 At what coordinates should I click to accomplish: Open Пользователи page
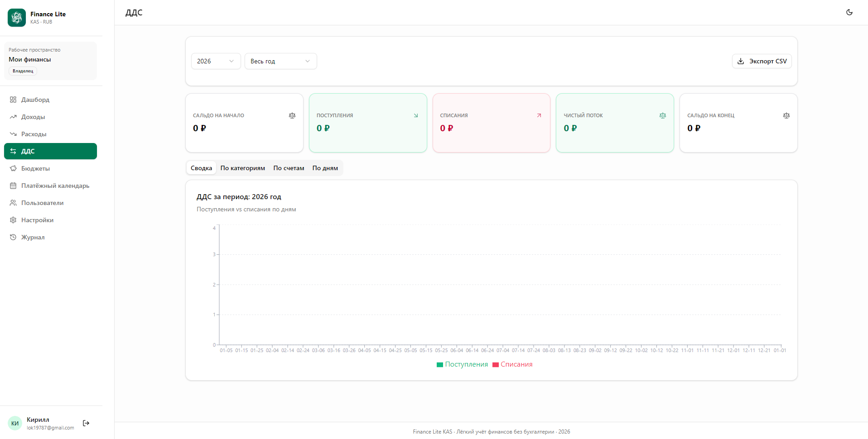50,203
